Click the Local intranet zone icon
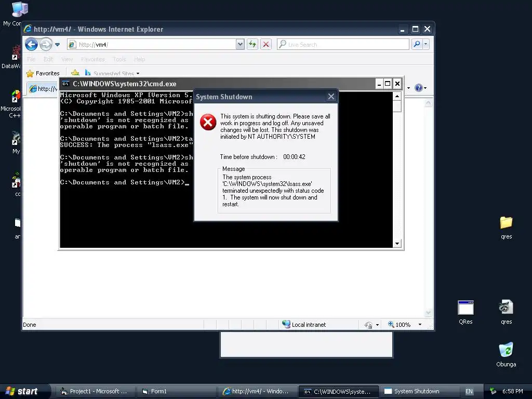532x399 pixels. click(286, 324)
